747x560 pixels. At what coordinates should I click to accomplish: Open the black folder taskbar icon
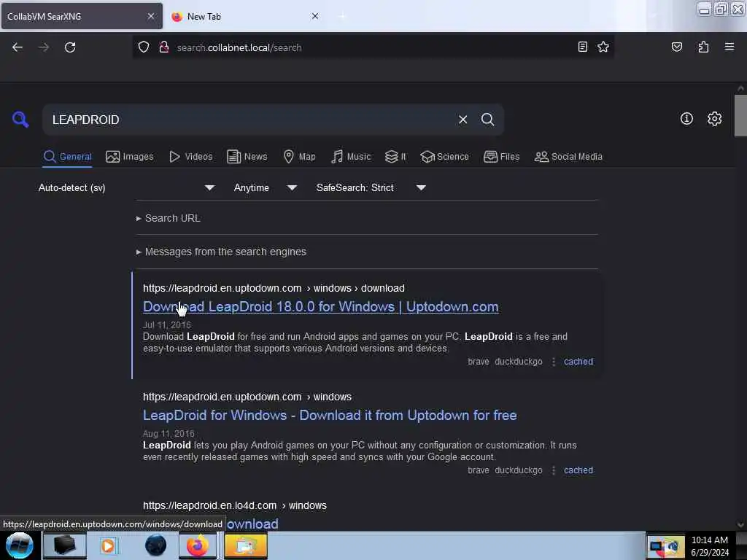click(65, 545)
